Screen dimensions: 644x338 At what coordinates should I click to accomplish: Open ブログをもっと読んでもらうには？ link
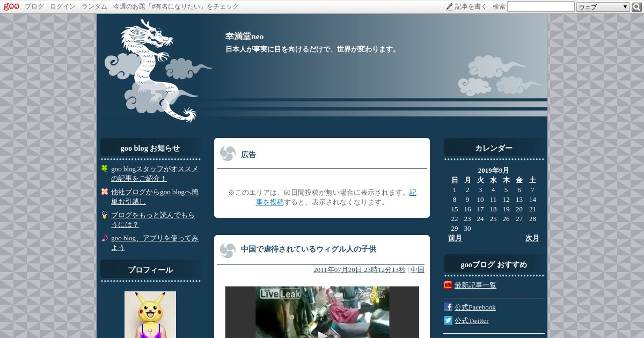tap(153, 219)
